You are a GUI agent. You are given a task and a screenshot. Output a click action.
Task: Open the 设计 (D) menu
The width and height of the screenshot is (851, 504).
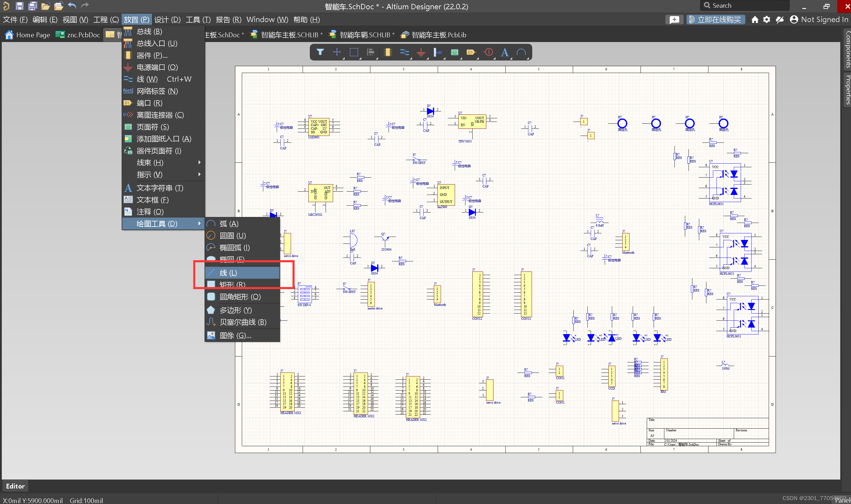click(x=167, y=20)
